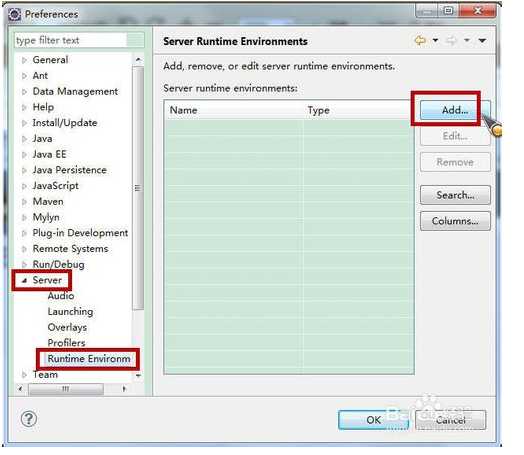Expand the Team node arrow

tap(24, 375)
